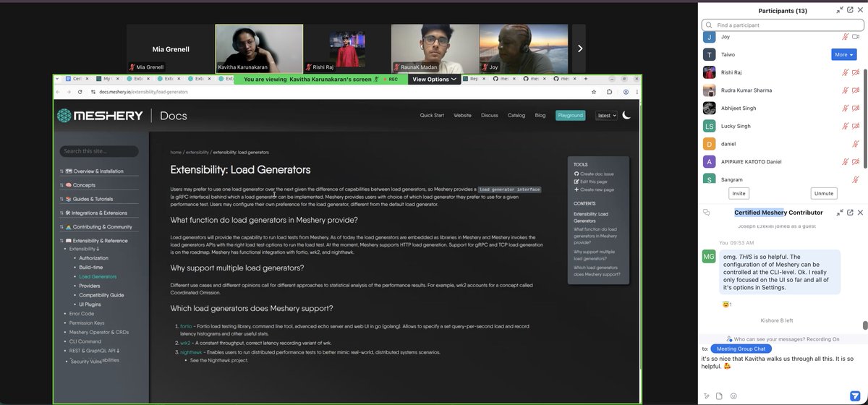This screenshot has width=868, height=405.
Task: Open Blog in docs navigation
Action: tap(540, 115)
